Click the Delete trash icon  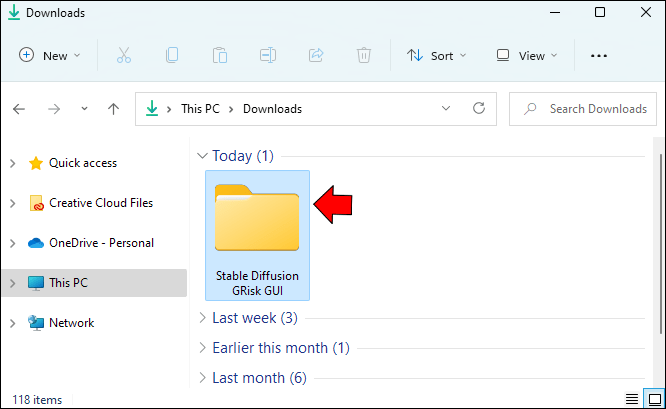point(364,55)
